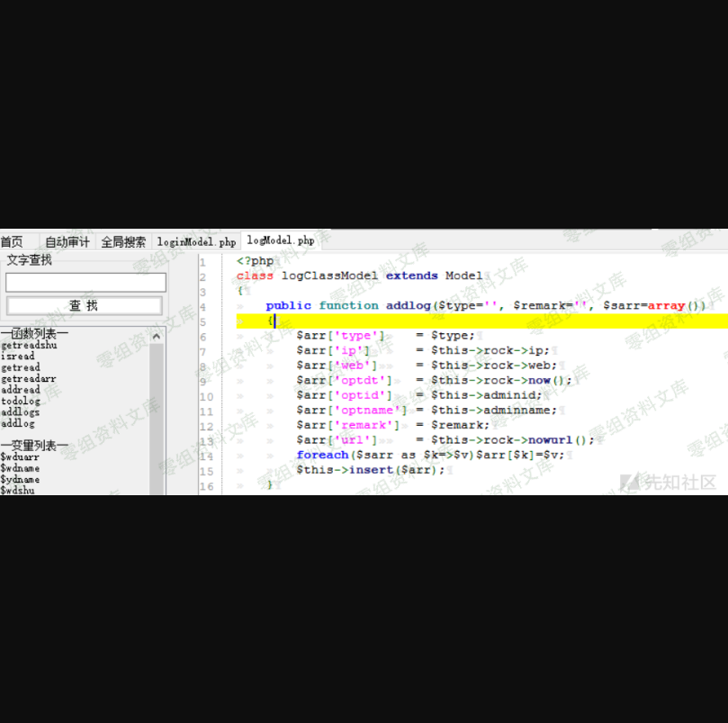Select $wduarr in the variable list
Viewport: 728px width, 723px height.
[x=20, y=457]
